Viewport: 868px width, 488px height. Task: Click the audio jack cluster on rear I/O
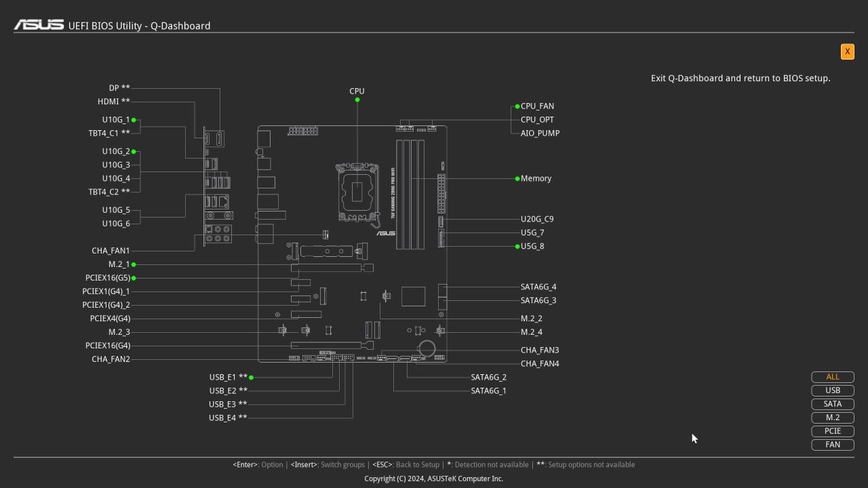[x=218, y=234]
